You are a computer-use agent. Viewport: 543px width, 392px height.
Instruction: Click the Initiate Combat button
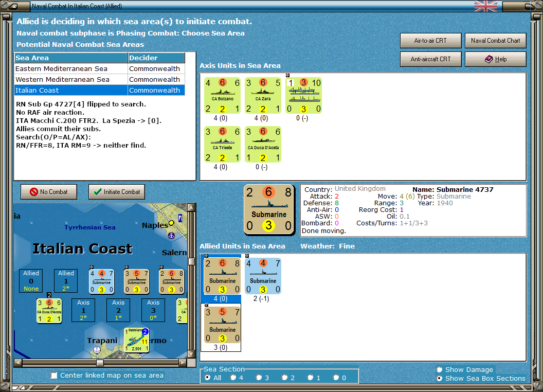[x=117, y=192]
